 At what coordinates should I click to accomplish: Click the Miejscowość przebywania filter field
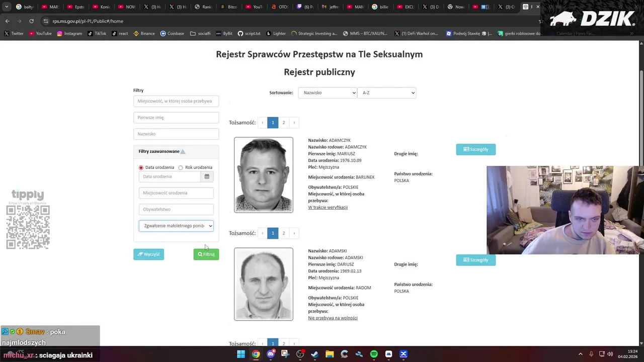pos(176,101)
